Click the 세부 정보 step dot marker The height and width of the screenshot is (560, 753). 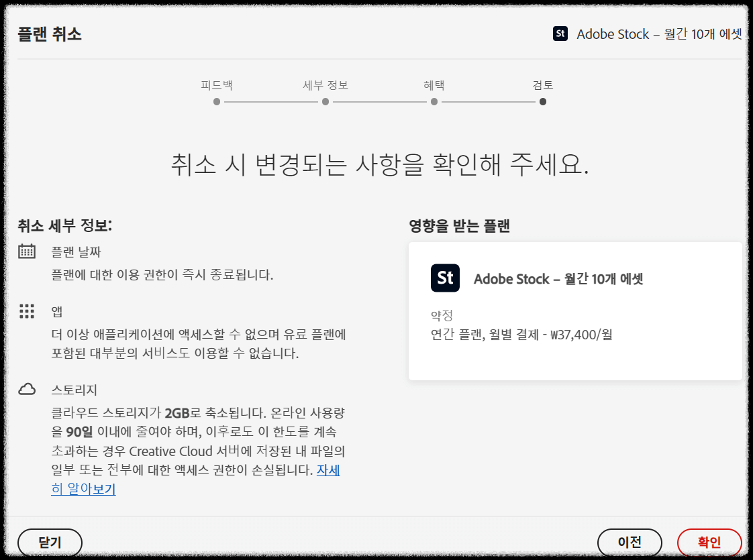[325, 102]
